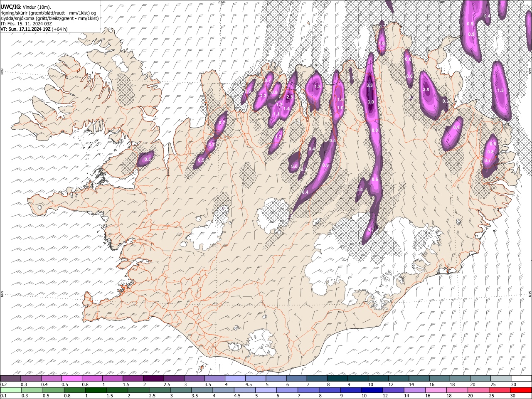Select the red rain scale swatch after 30

coord(520,390)
